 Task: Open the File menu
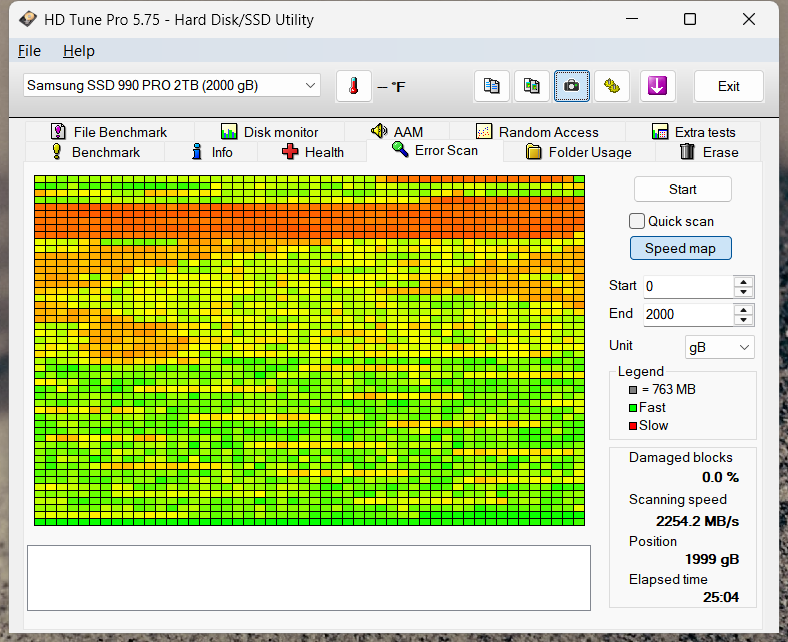[x=29, y=51]
